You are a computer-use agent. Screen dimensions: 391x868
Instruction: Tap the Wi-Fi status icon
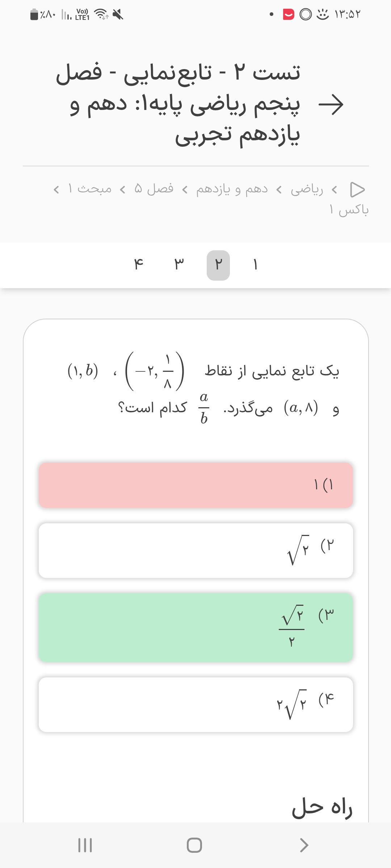click(x=101, y=14)
